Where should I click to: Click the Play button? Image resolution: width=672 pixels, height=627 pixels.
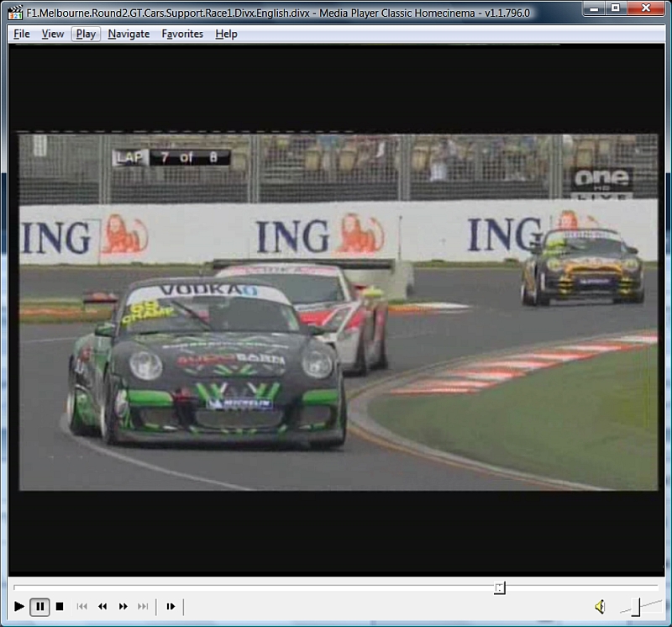point(18,606)
